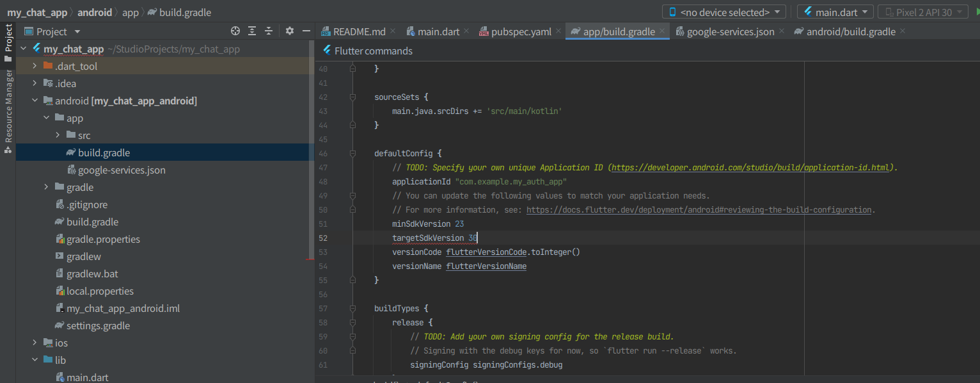Click the gradlew.bat file icon
This screenshot has height=383, width=980.
(x=60, y=274)
